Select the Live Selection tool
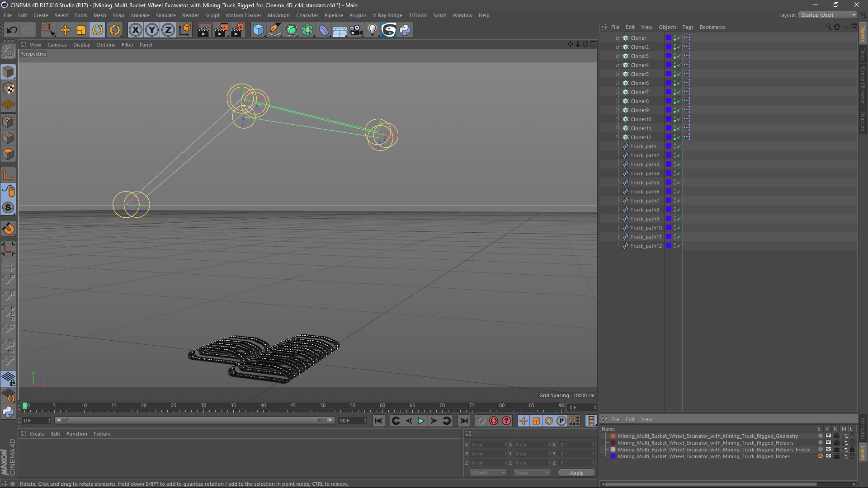Image resolution: width=868 pixels, height=488 pixels. pyautogui.click(x=48, y=30)
